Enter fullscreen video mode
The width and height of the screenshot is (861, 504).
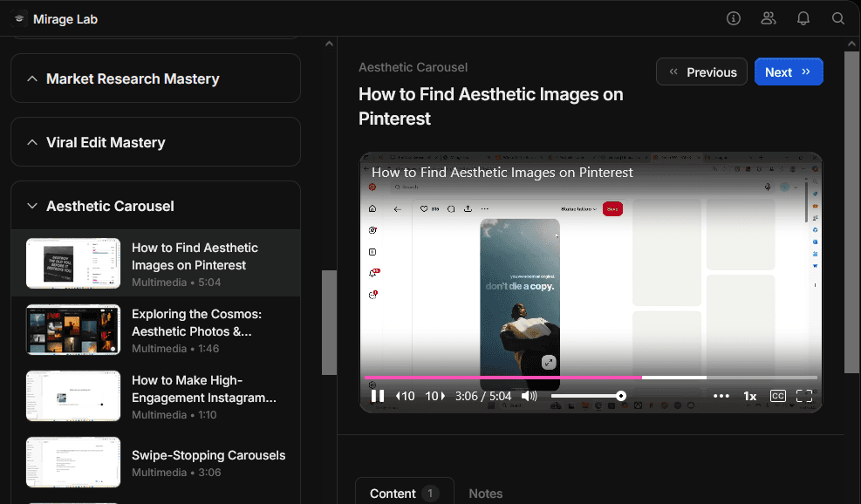click(804, 396)
